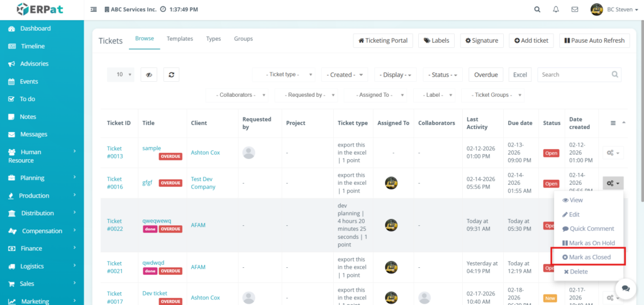Click the column list icon in table header
This screenshot has width=644, height=305.
[x=613, y=123]
